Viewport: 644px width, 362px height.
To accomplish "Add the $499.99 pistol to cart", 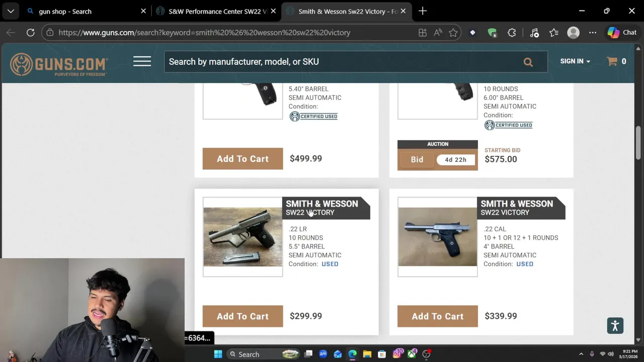I will 243,159.
